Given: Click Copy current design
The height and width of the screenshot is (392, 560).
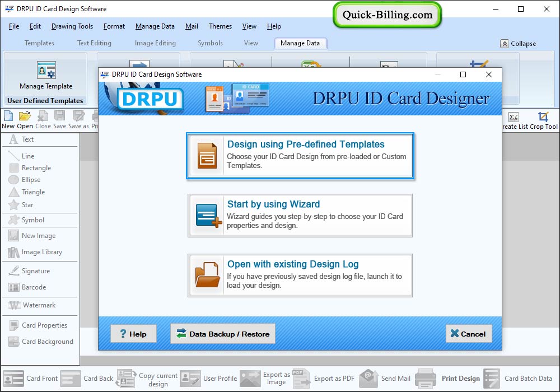Looking at the screenshot, I should point(147,379).
